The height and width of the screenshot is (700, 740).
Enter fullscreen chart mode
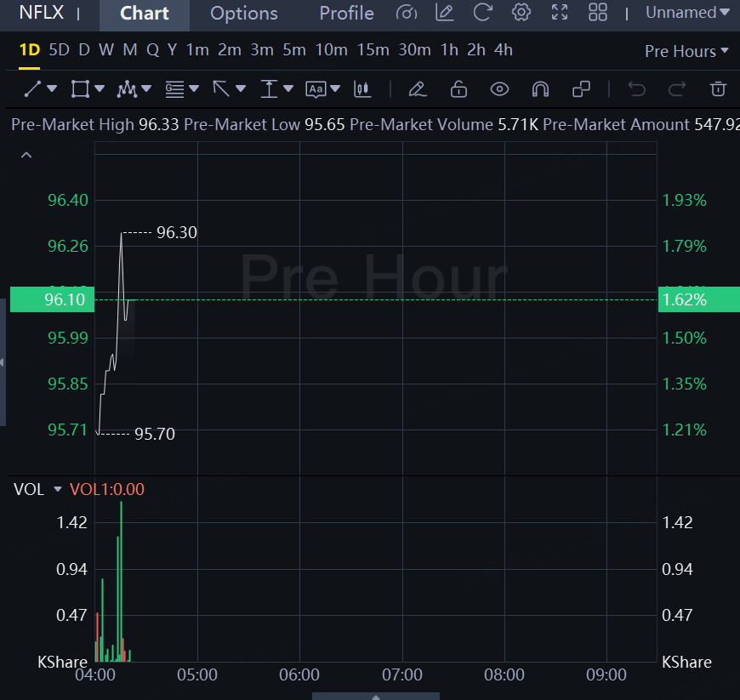click(x=560, y=13)
